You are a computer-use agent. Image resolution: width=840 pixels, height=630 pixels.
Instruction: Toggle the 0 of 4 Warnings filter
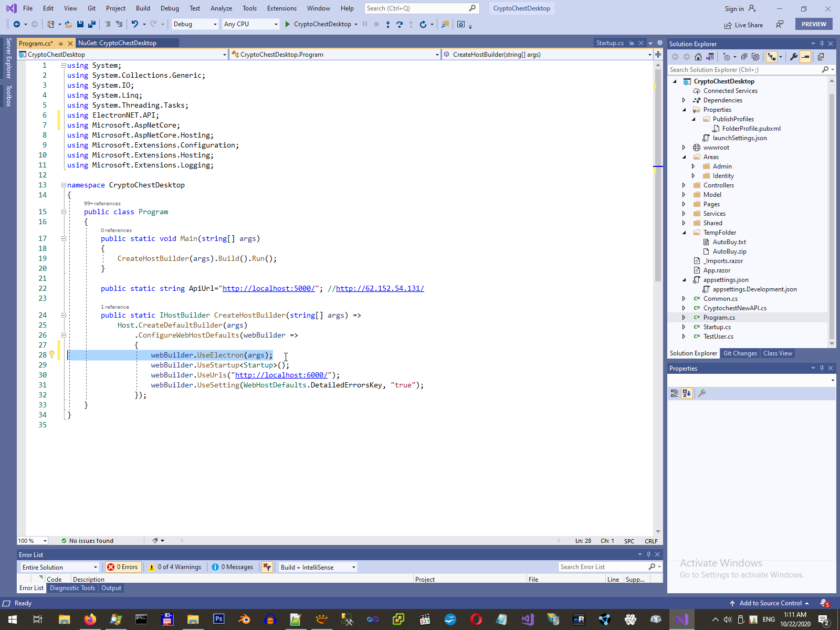tap(175, 567)
